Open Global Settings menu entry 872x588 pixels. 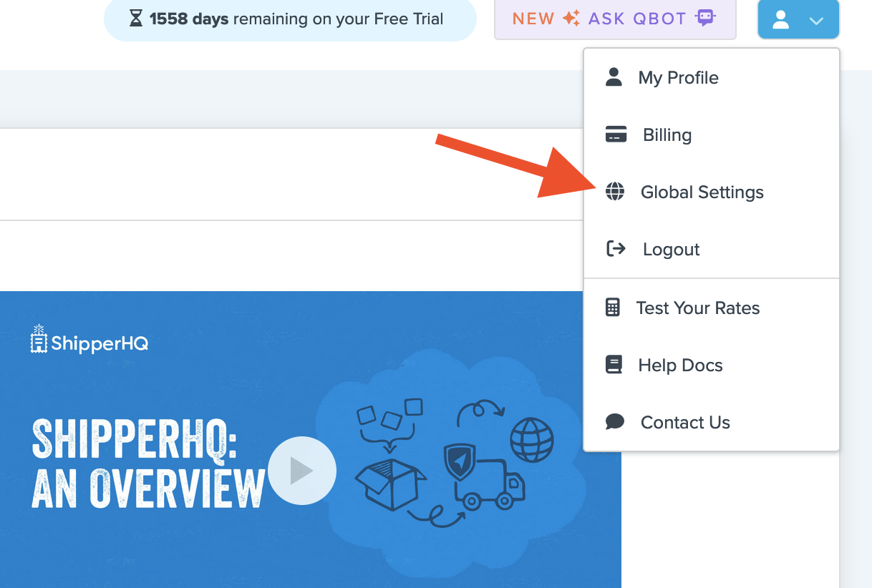tap(702, 192)
